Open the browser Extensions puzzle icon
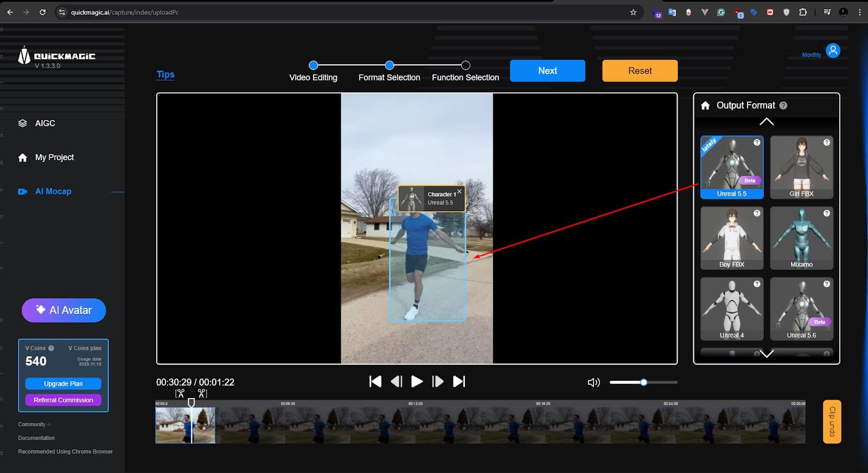The image size is (868, 473). [x=803, y=12]
